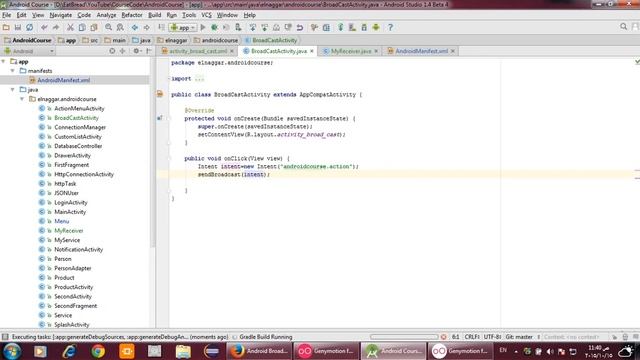Click the BroadCastActivity breadcrumb
The image size is (640, 360).
coord(271,40)
